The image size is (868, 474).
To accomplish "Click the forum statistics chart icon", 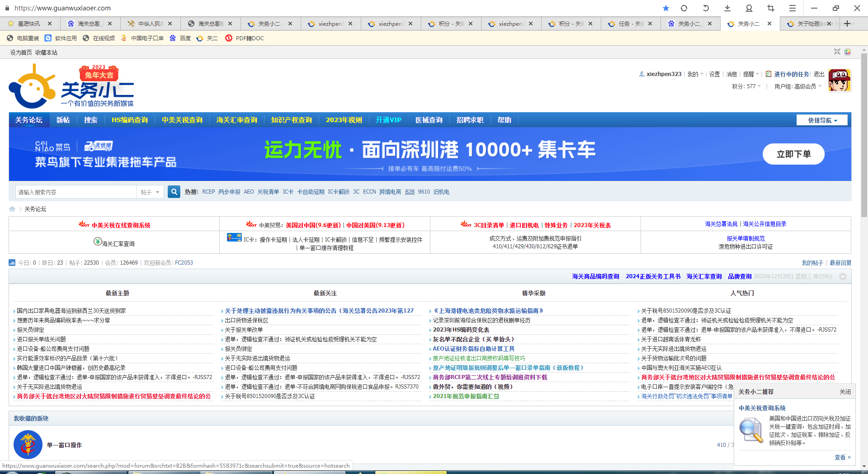I will (x=12, y=263).
